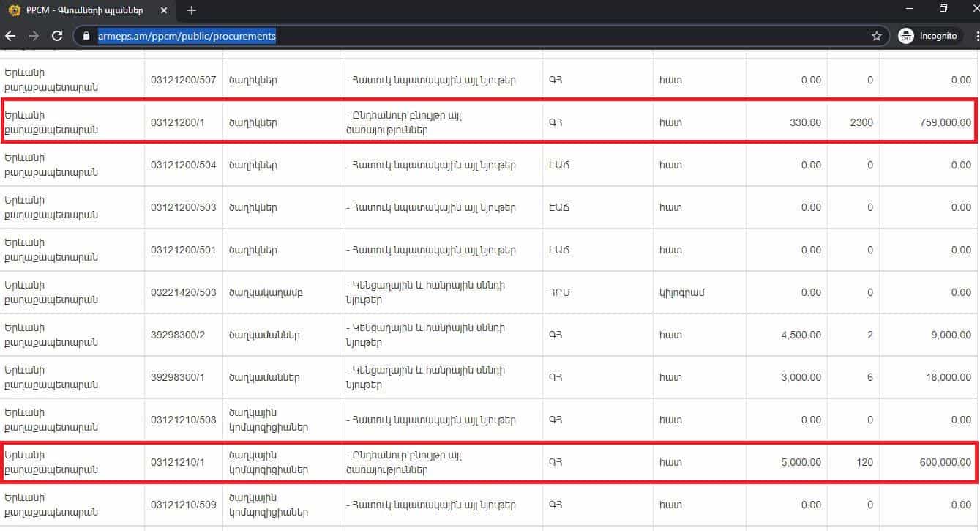Click the code cell 03121200/1
Image resolution: width=980 pixels, height=531 pixels.
click(x=177, y=123)
